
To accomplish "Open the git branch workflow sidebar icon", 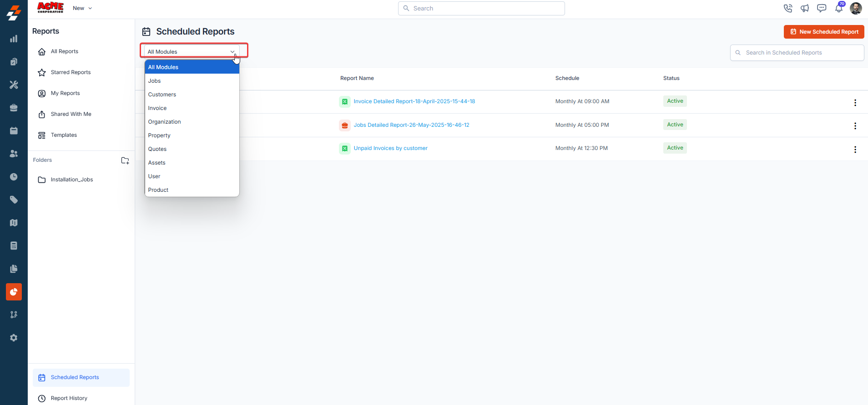I will [x=14, y=315].
